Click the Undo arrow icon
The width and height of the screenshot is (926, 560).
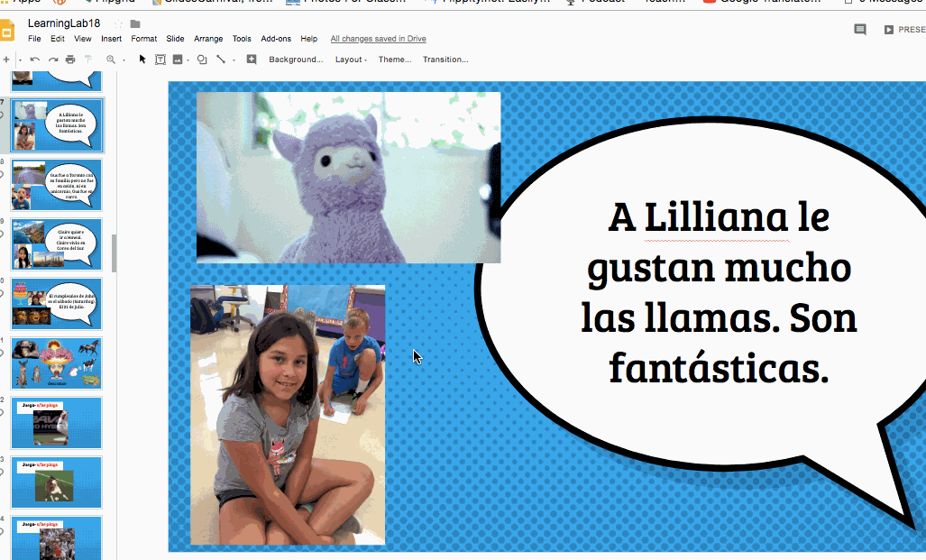click(35, 60)
